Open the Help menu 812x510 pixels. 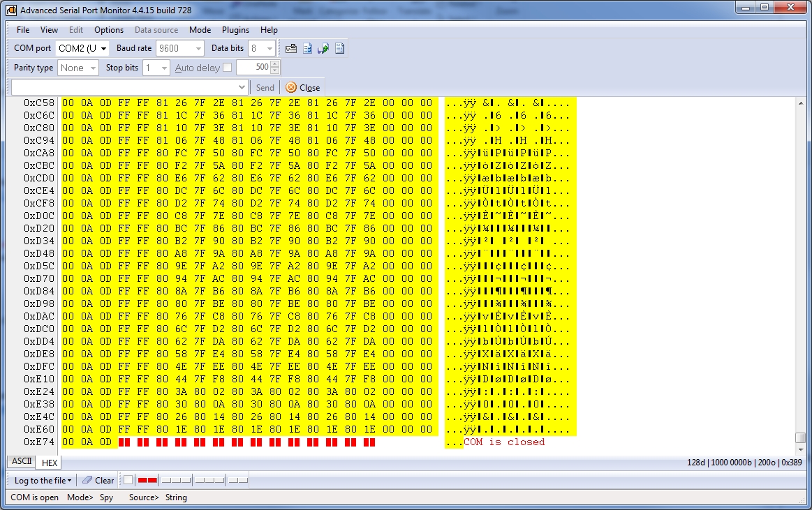point(269,30)
